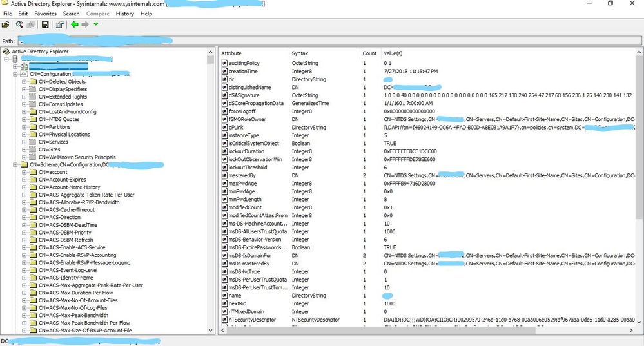The width and height of the screenshot is (644, 346).
Task: Select CN=Physical Locations in the tree
Action: 64,134
